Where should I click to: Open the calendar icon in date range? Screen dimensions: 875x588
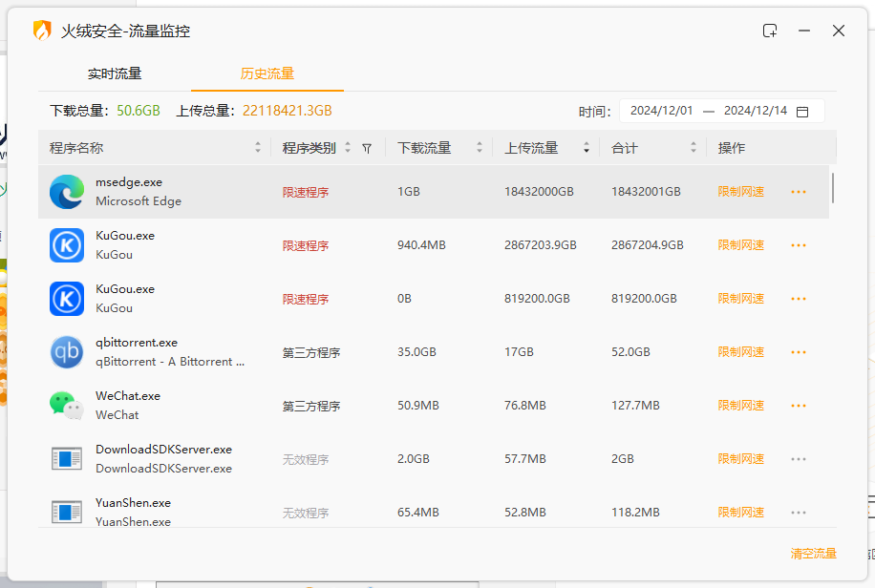[802, 112]
